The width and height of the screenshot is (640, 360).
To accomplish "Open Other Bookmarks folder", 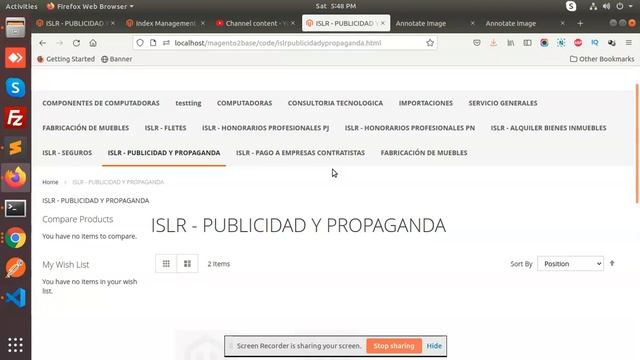I will tap(602, 59).
